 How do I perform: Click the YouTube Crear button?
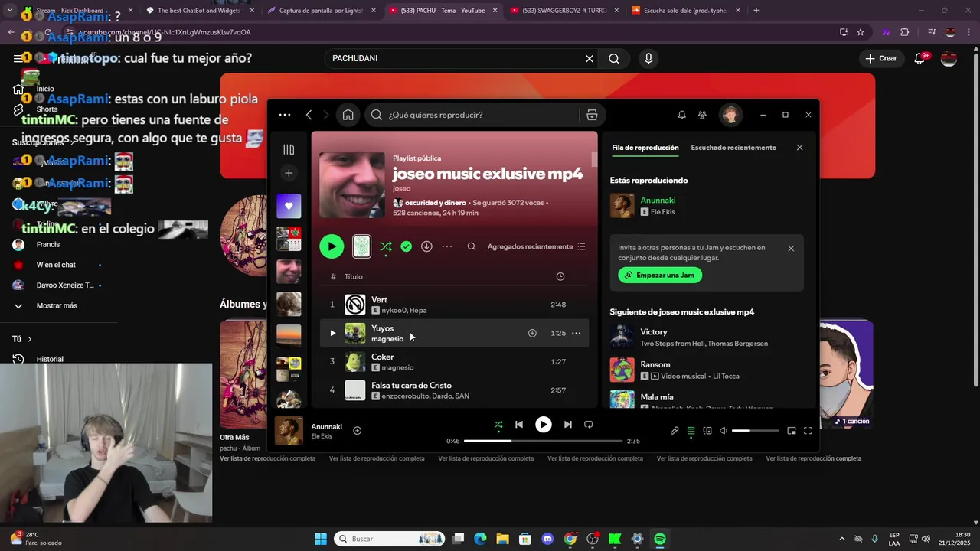point(880,58)
